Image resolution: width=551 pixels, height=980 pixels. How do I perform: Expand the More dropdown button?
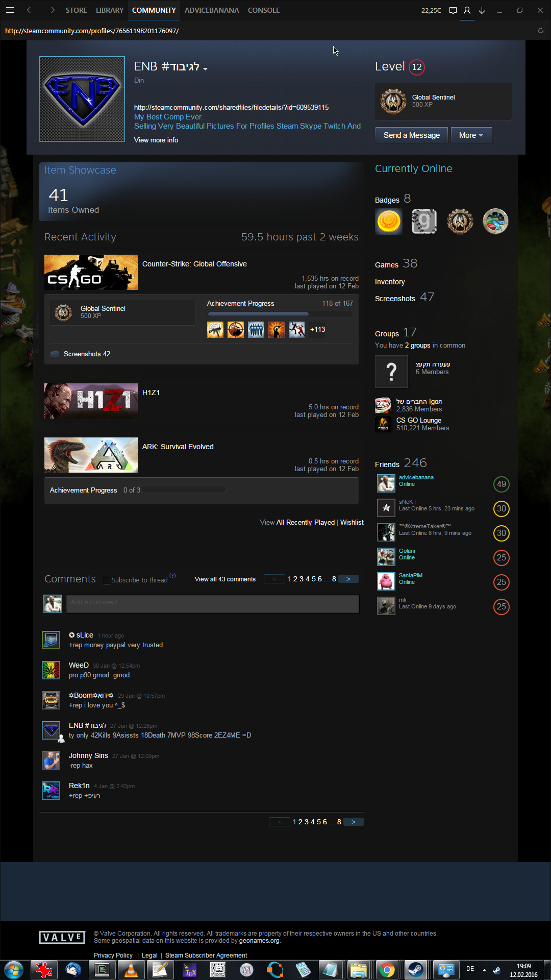(x=471, y=135)
